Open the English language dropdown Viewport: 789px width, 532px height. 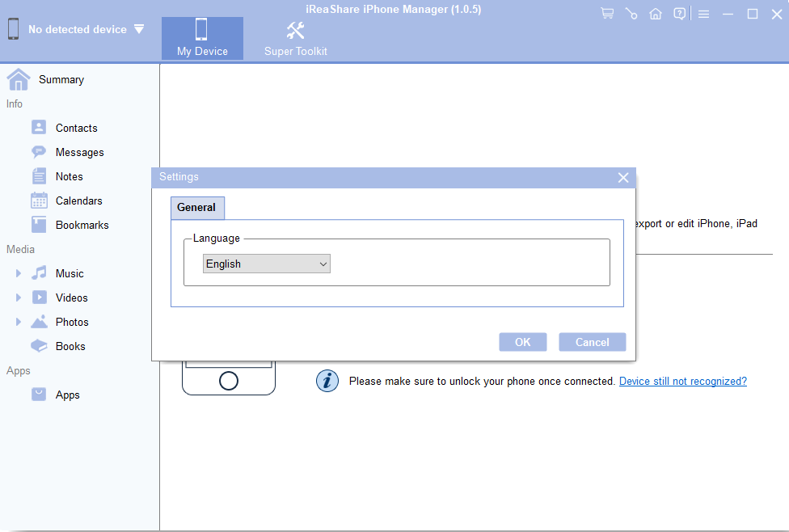click(x=267, y=264)
